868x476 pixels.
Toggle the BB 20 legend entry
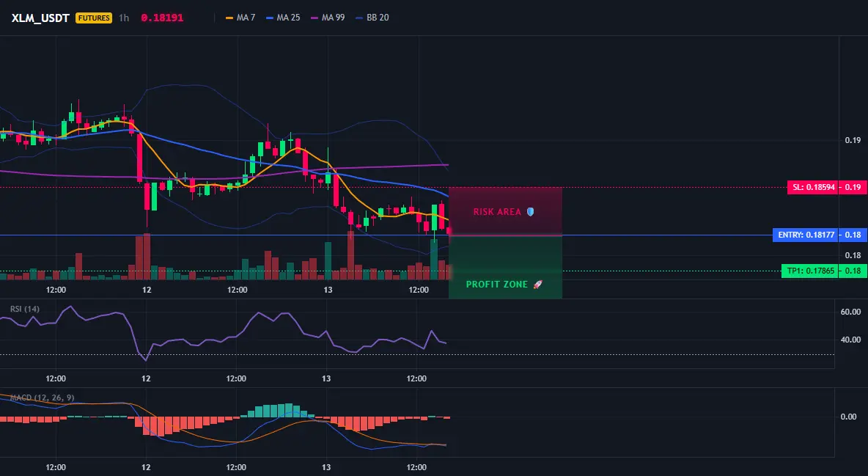click(372, 18)
